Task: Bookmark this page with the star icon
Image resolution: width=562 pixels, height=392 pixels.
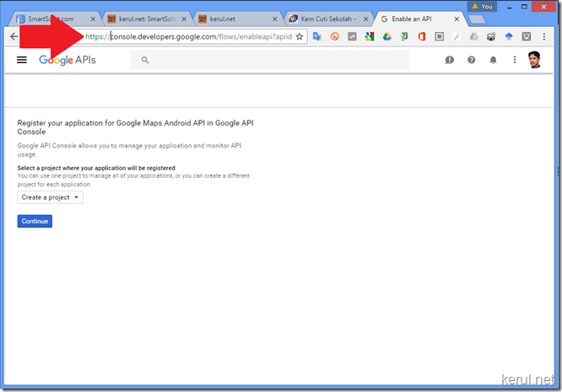Action: [300, 36]
